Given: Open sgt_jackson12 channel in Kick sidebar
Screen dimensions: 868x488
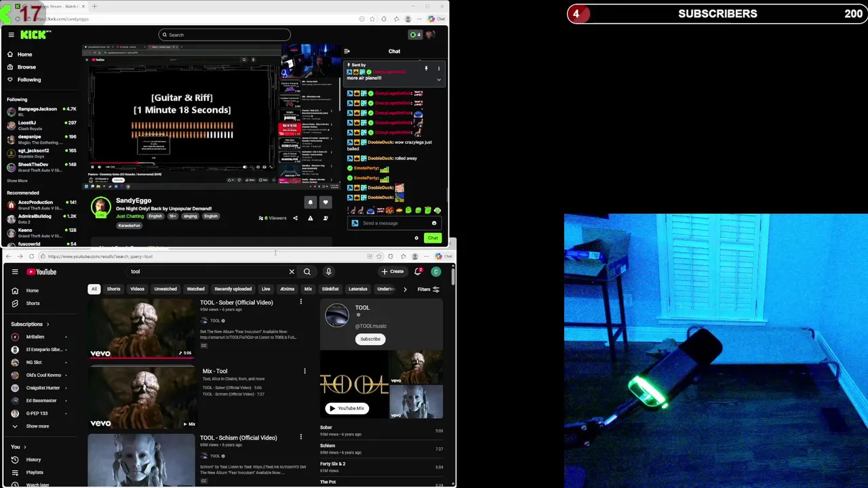Looking at the screenshot, I should click(42, 153).
